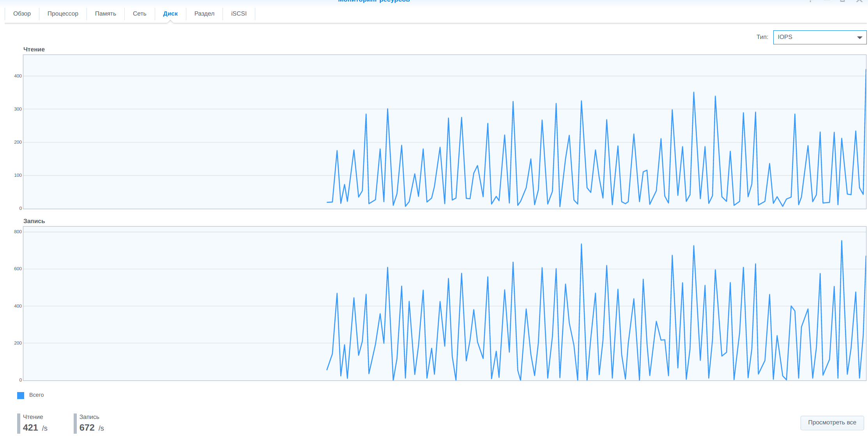Close the resource monitor window
This screenshot has width=868, height=438.
pos(859,1)
